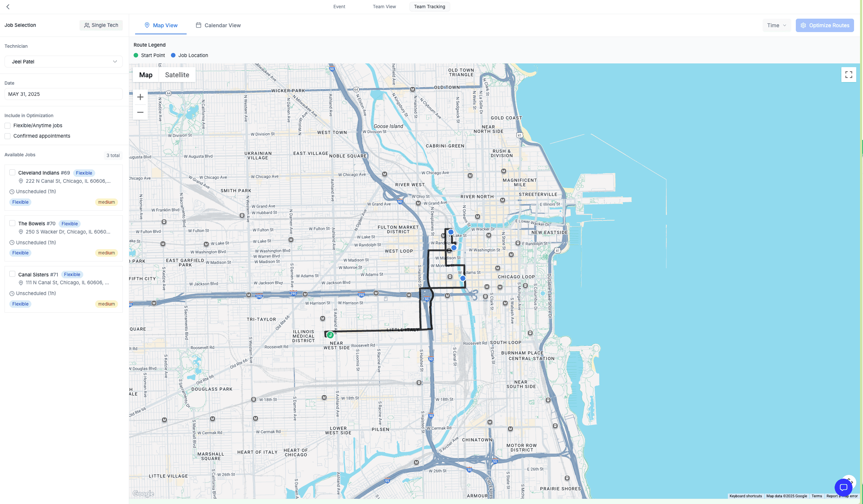Check the Confirmed appointments option
863x504 pixels.
coord(7,136)
